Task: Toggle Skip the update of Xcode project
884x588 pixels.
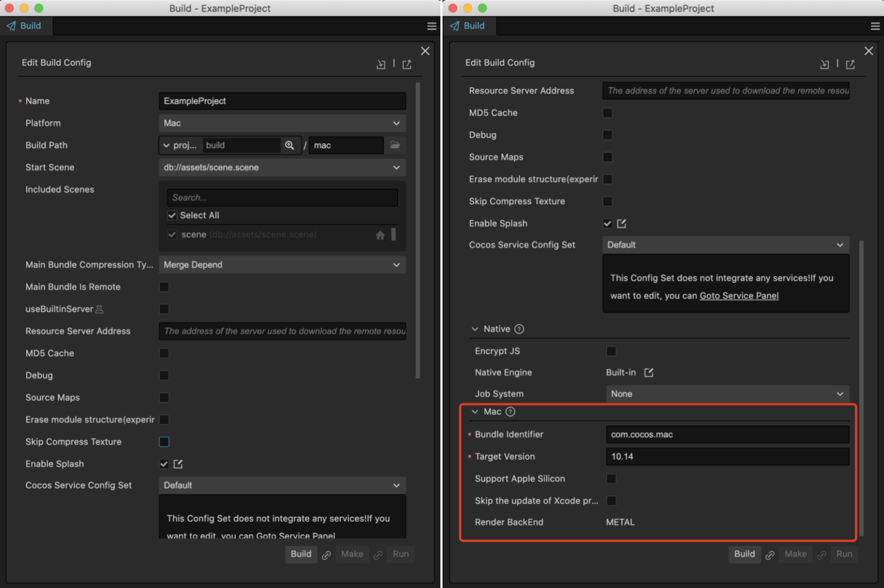Action: tap(611, 501)
